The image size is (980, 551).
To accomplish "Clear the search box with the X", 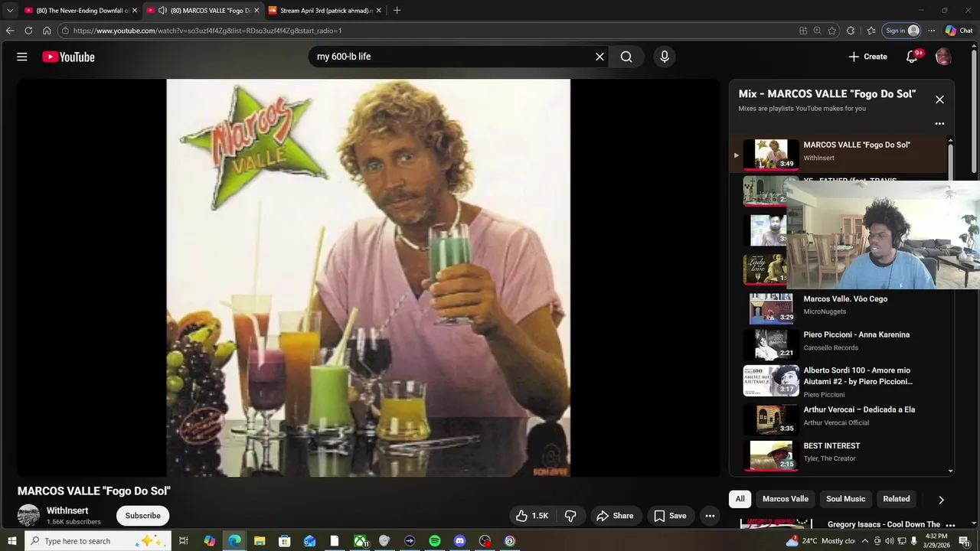I will pos(599,57).
